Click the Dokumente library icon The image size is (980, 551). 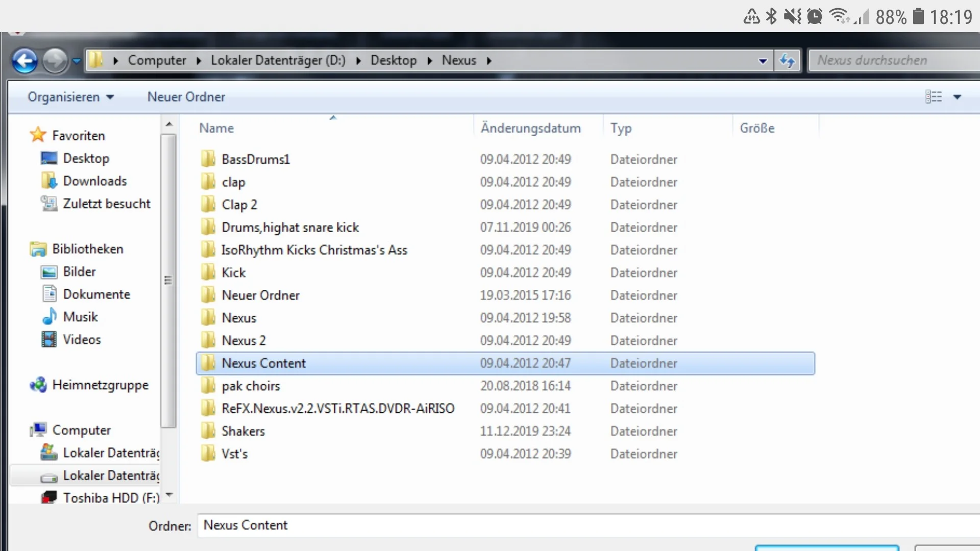pos(49,294)
